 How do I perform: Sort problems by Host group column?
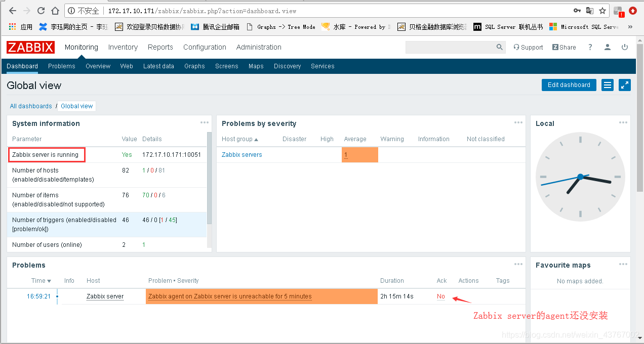click(240, 139)
